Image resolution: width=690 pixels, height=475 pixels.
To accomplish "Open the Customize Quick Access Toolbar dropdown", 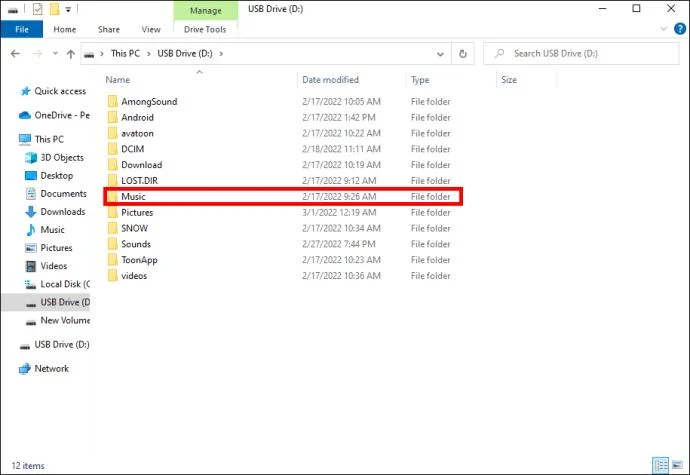I will pos(68,9).
